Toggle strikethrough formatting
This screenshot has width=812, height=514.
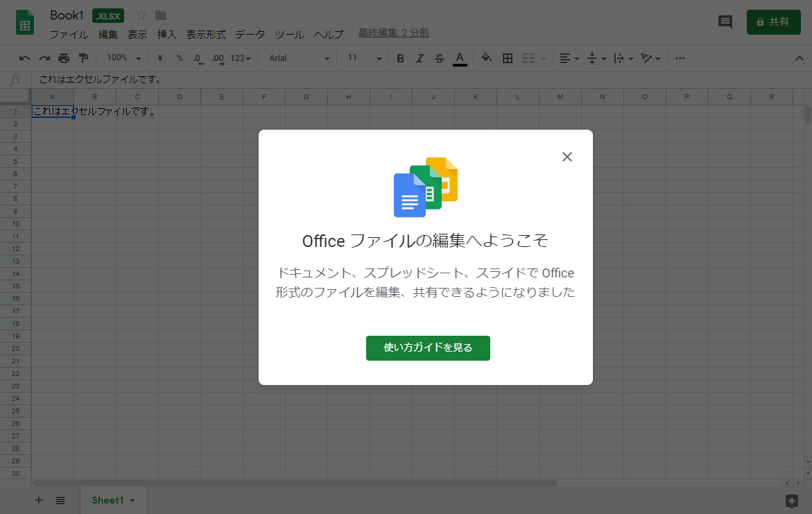pyautogui.click(x=440, y=58)
